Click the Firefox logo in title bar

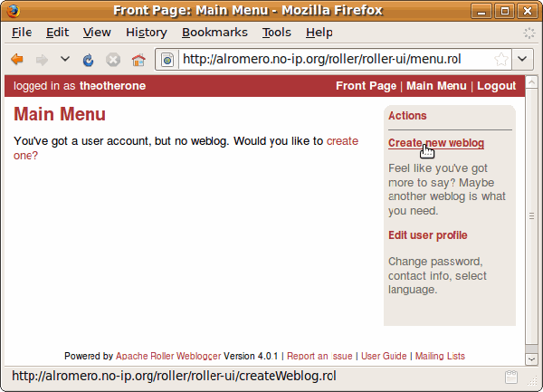(x=14, y=10)
